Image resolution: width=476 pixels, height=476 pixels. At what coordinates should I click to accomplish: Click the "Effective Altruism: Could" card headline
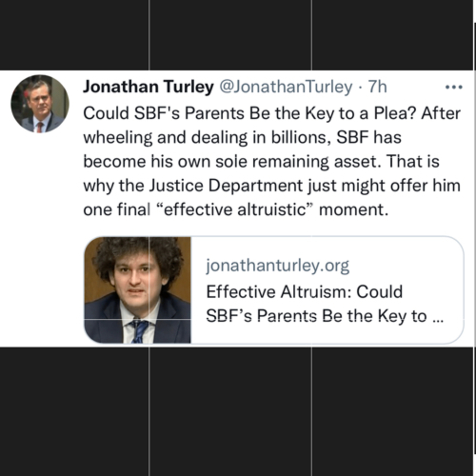pos(304,292)
